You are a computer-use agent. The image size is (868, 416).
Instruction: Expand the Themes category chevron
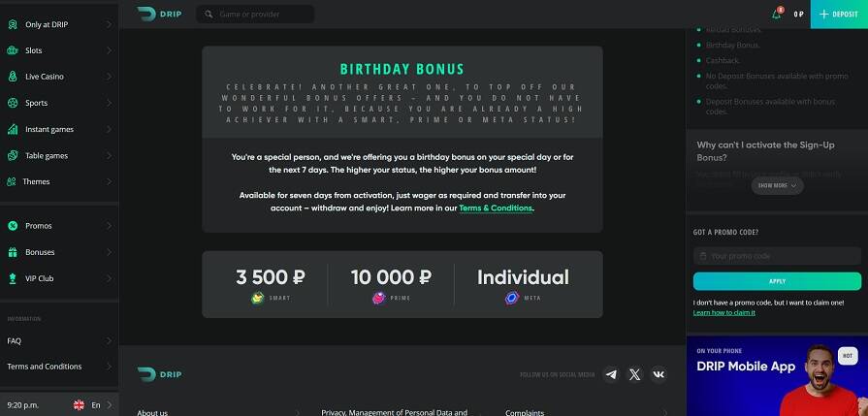point(109,181)
